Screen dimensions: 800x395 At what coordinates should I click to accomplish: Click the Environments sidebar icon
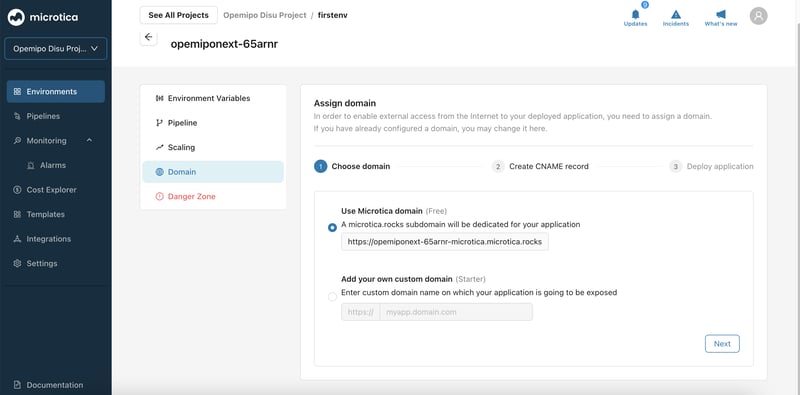pos(17,92)
